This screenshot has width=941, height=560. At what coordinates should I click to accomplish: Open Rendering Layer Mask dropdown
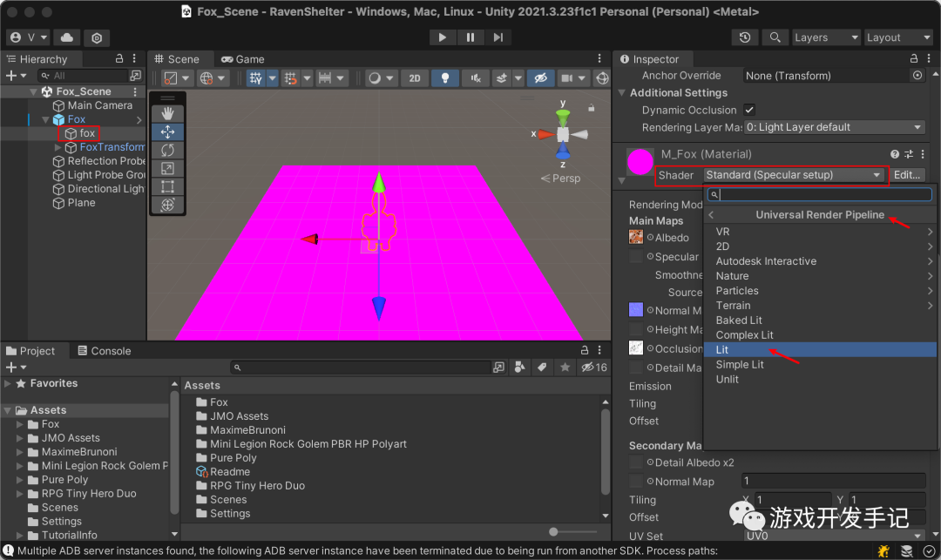(x=834, y=127)
